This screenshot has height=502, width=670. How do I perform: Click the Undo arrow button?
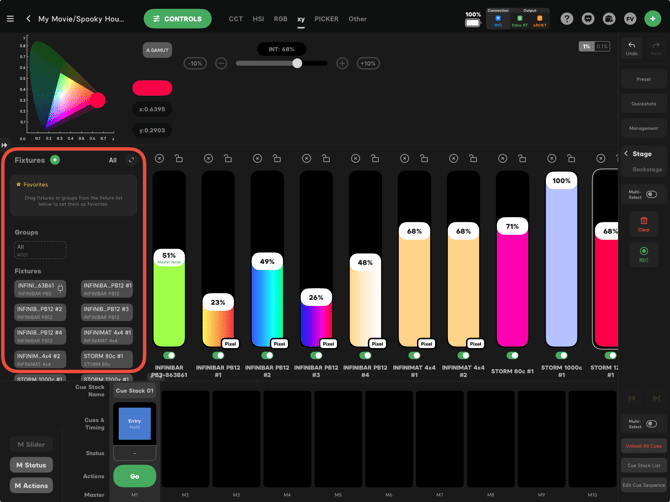[632, 48]
